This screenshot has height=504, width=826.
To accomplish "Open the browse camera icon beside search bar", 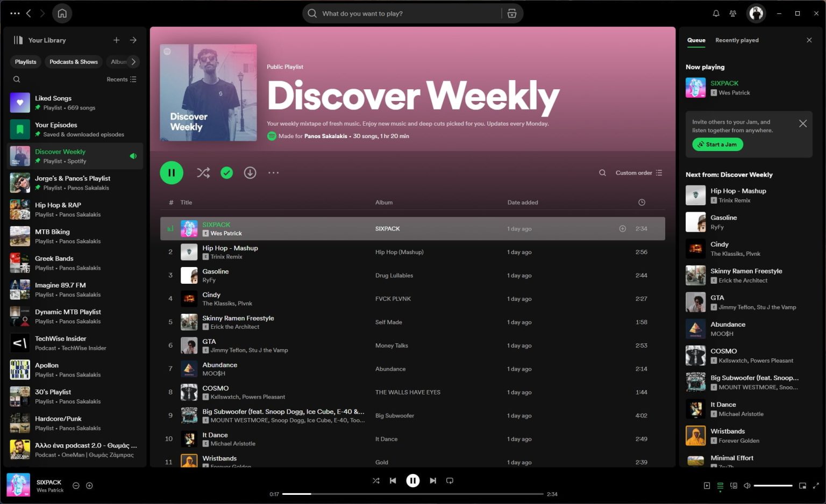I will point(511,13).
